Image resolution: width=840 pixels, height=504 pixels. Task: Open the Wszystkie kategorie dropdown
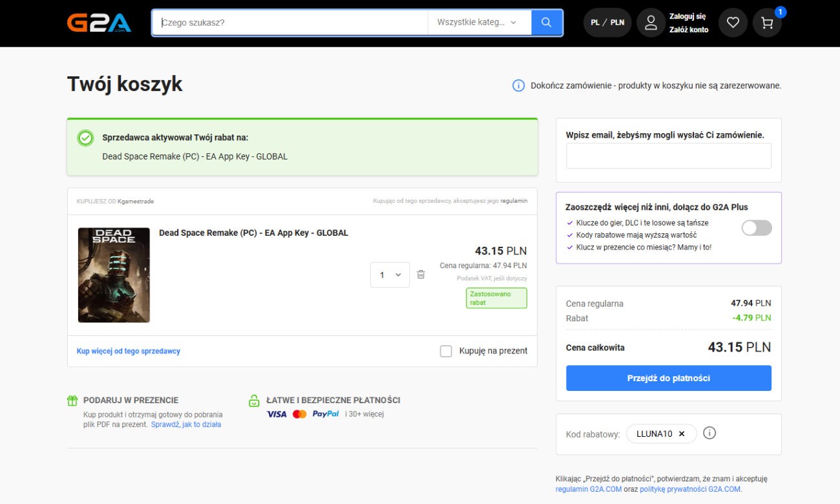click(479, 23)
